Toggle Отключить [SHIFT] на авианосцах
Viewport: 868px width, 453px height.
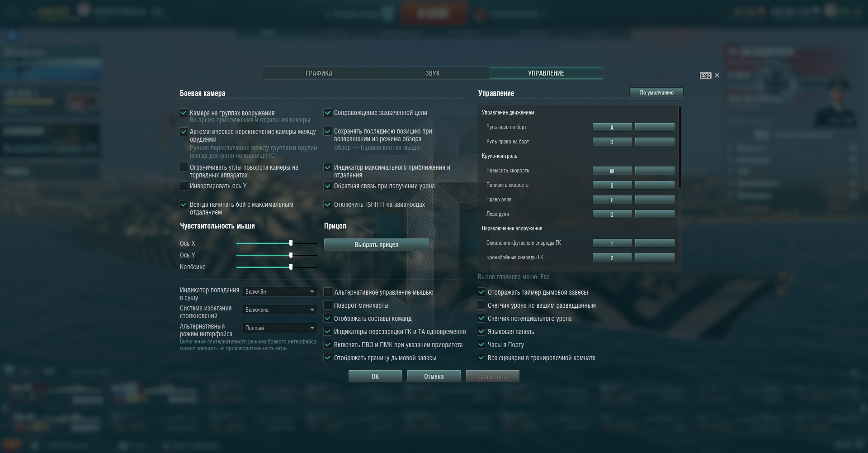[328, 205]
